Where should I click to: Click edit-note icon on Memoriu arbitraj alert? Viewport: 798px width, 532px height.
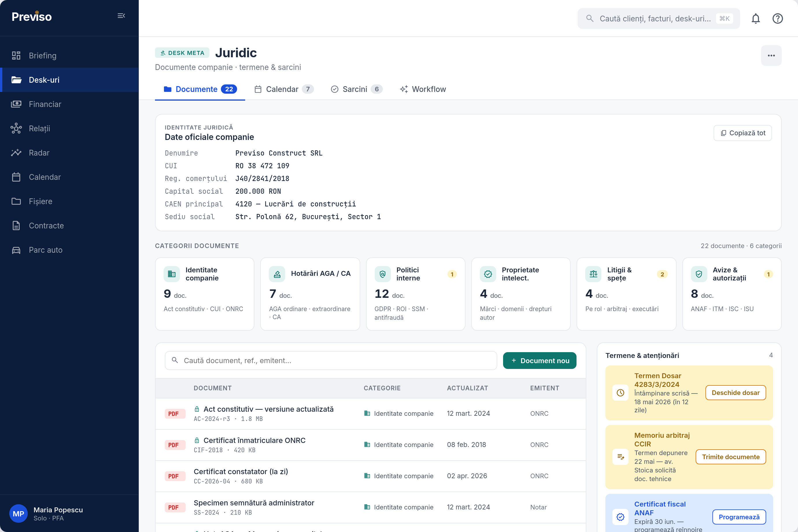(x=620, y=457)
